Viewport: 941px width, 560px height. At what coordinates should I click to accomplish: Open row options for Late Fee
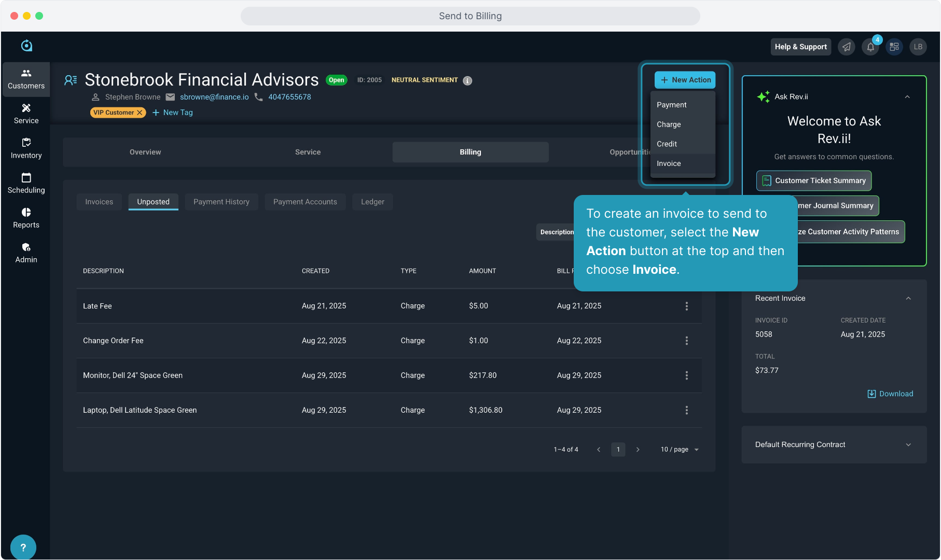686,306
